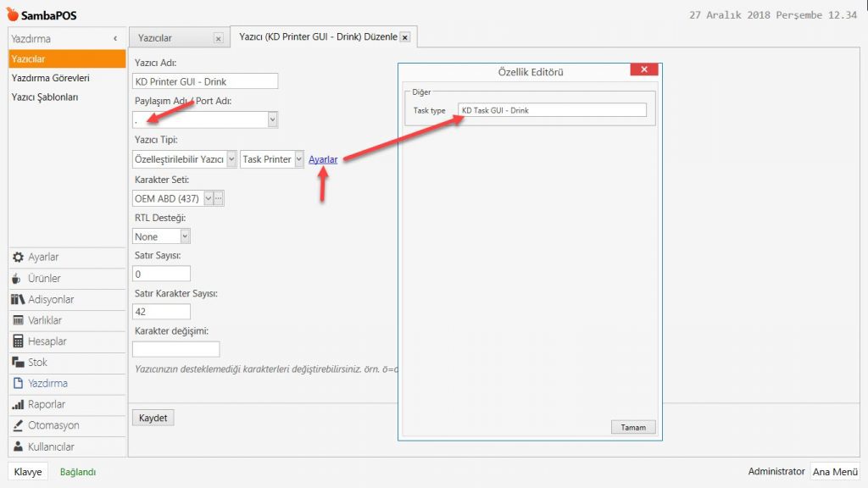Open Adisyonlar section with books icon
The width and height of the screenshot is (868, 488).
pos(50,299)
